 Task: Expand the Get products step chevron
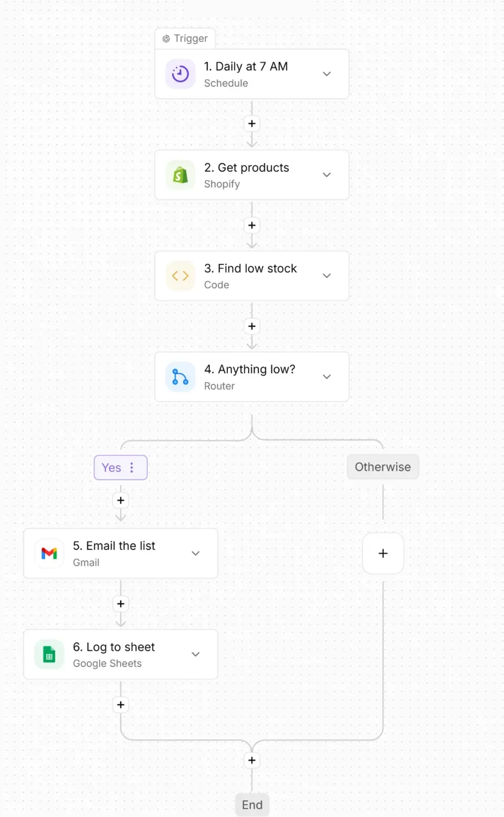[327, 175]
